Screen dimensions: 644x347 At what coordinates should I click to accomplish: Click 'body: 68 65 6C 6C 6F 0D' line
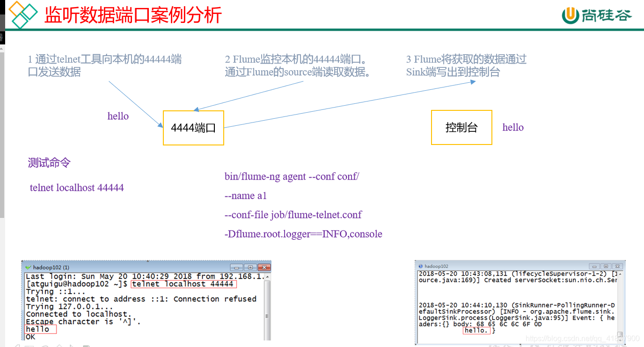tap(480, 324)
